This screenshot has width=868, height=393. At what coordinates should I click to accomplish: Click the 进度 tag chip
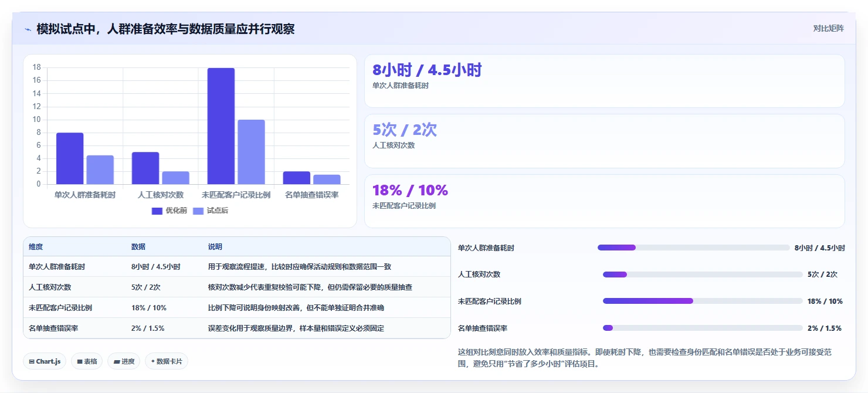tap(124, 361)
